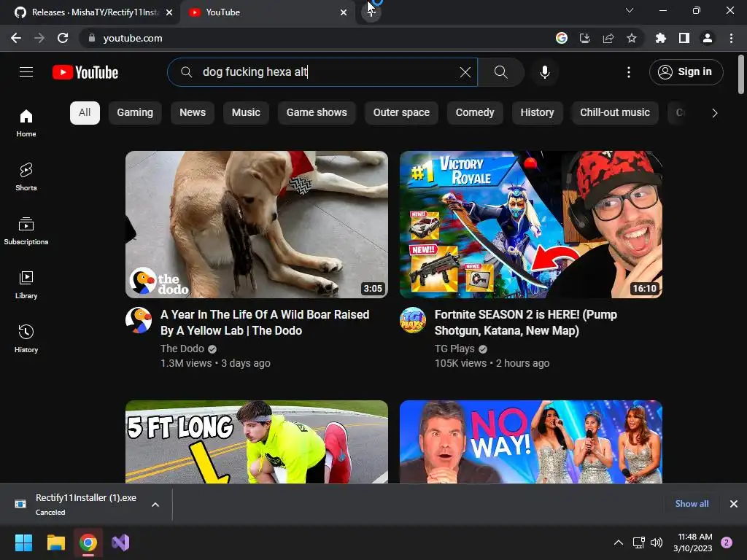
Task: Start voice search with microphone
Action: point(544,72)
